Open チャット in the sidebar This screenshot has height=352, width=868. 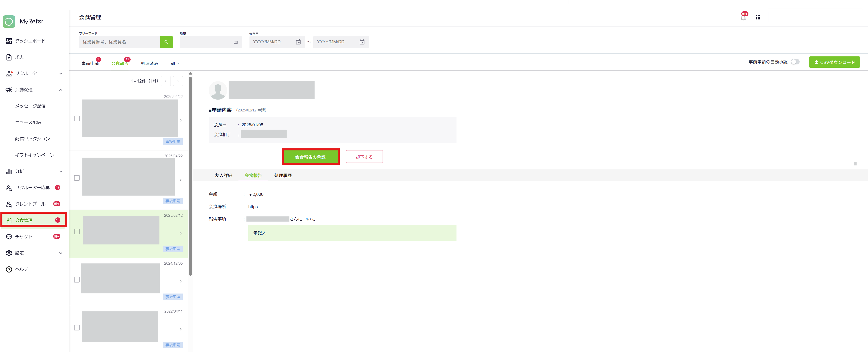pyautogui.click(x=24, y=237)
